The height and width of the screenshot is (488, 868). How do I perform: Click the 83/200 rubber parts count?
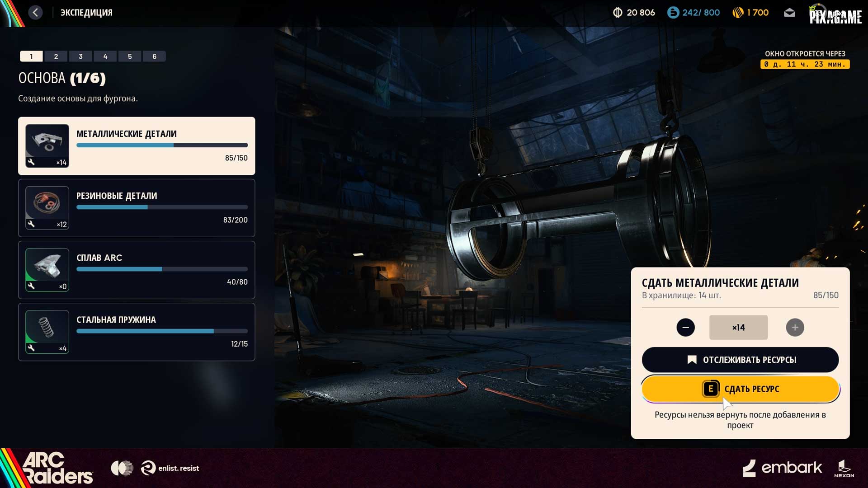(235, 220)
